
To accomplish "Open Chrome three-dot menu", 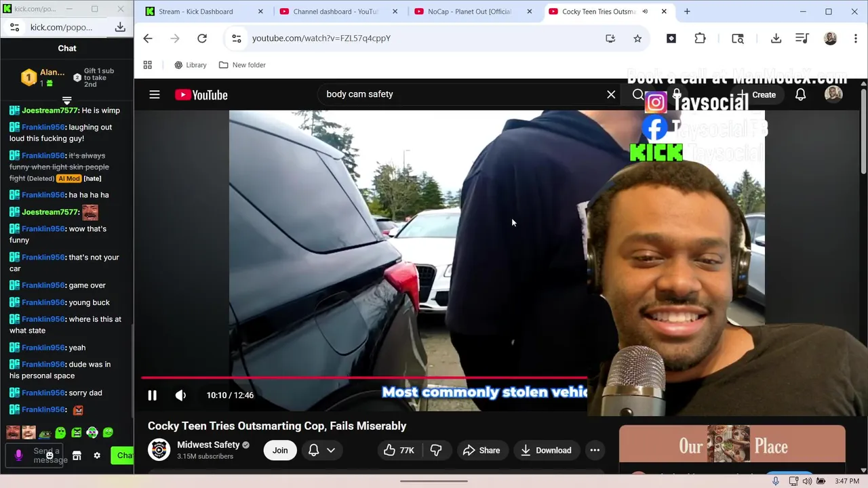I will pos(855,39).
